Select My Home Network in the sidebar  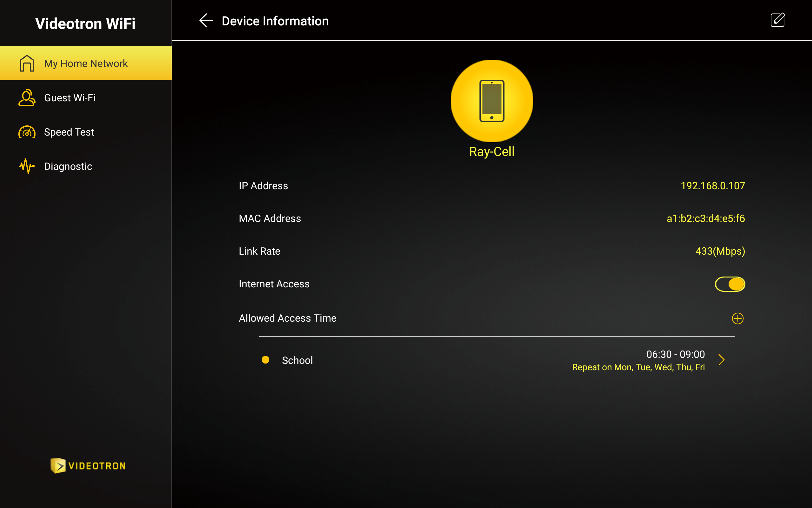click(86, 63)
